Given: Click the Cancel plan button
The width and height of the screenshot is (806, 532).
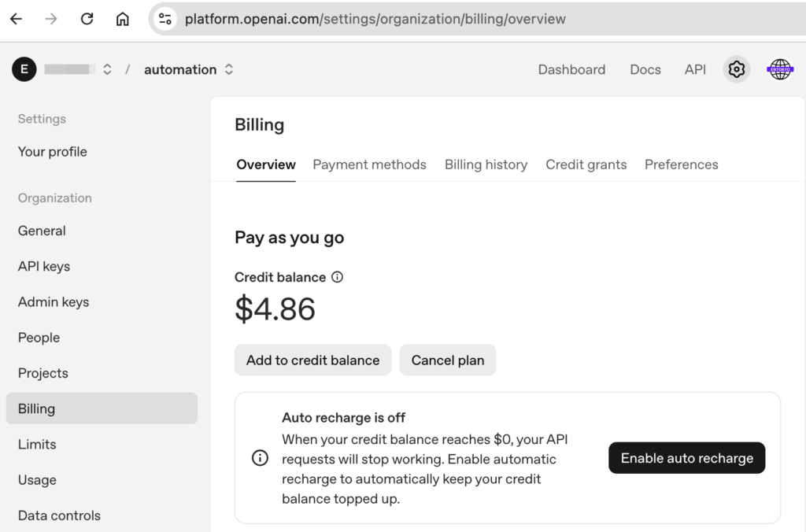Looking at the screenshot, I should (x=447, y=360).
